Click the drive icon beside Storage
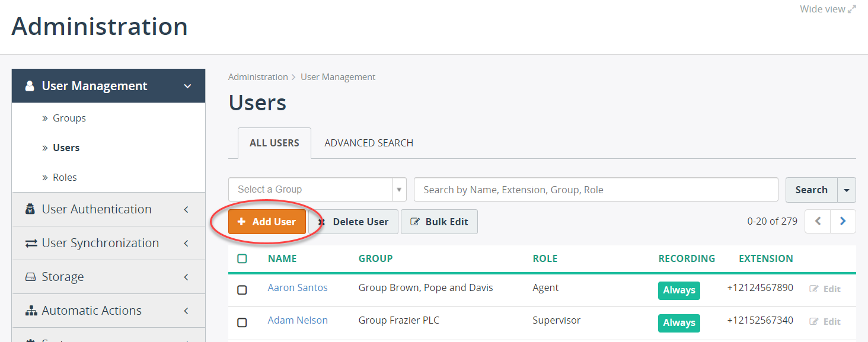The image size is (868, 342). [30, 277]
